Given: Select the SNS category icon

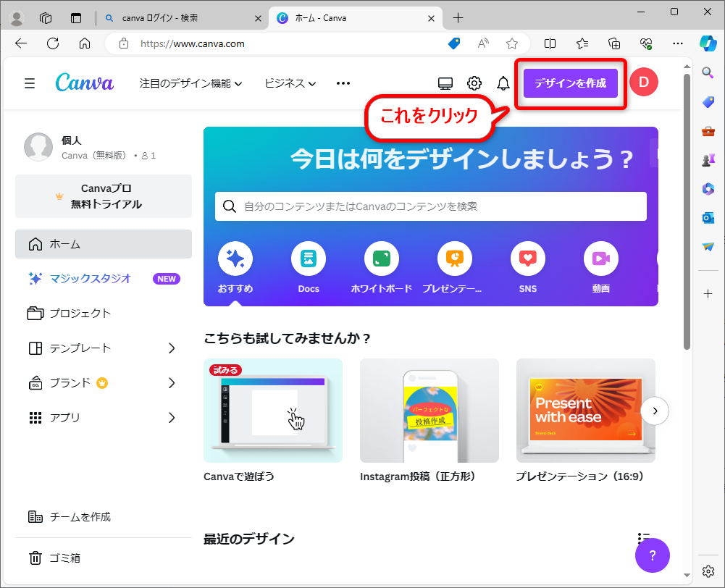Looking at the screenshot, I should [527, 259].
